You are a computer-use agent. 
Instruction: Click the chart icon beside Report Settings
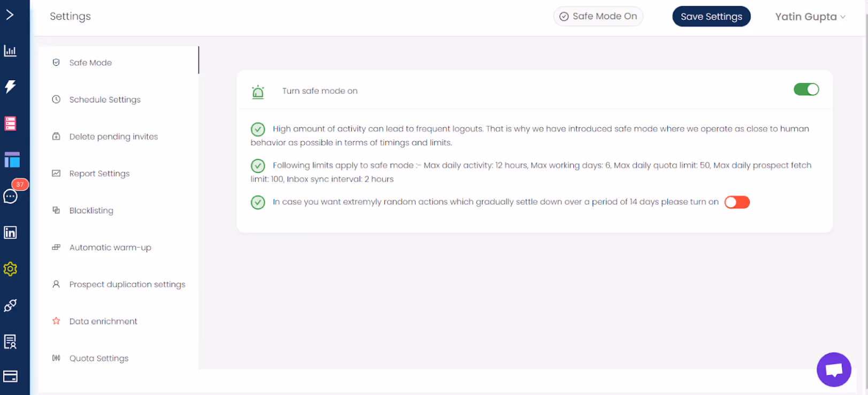click(x=56, y=173)
